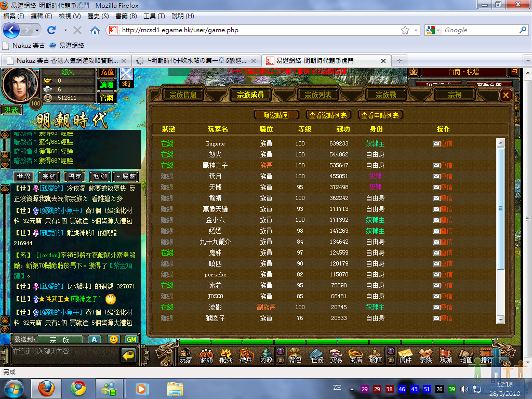Click Firefox Reload button

click(x=51, y=30)
